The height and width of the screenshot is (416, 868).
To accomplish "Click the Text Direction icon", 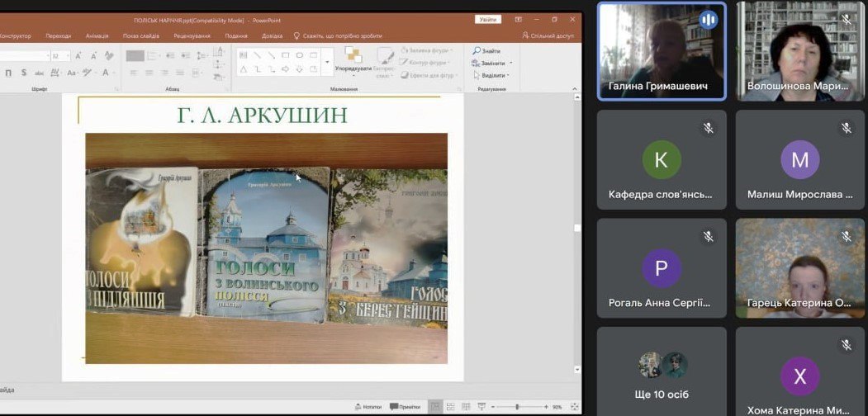I will click(x=219, y=53).
